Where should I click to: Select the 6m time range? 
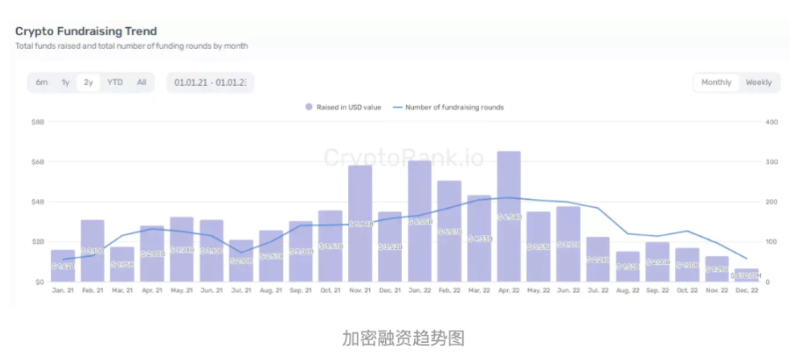point(42,82)
